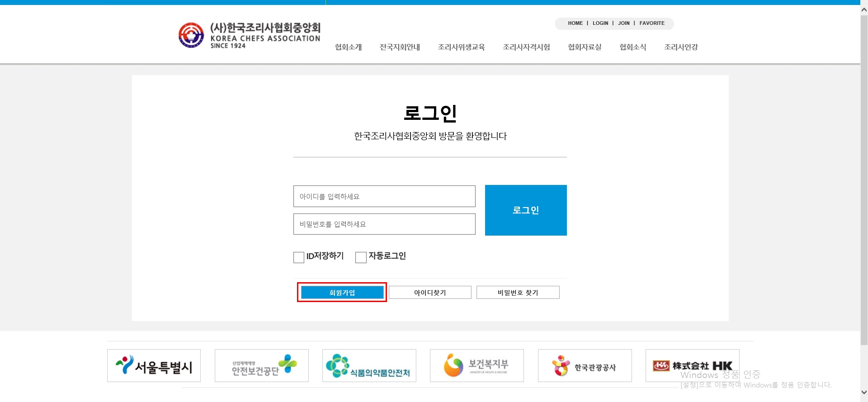Click the JOIN link in top bar
This screenshot has height=402, width=868.
click(623, 23)
